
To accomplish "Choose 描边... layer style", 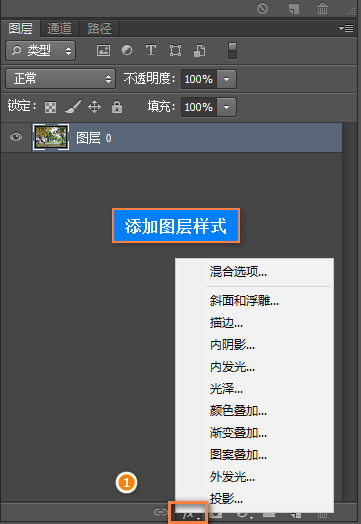I will coord(254,323).
